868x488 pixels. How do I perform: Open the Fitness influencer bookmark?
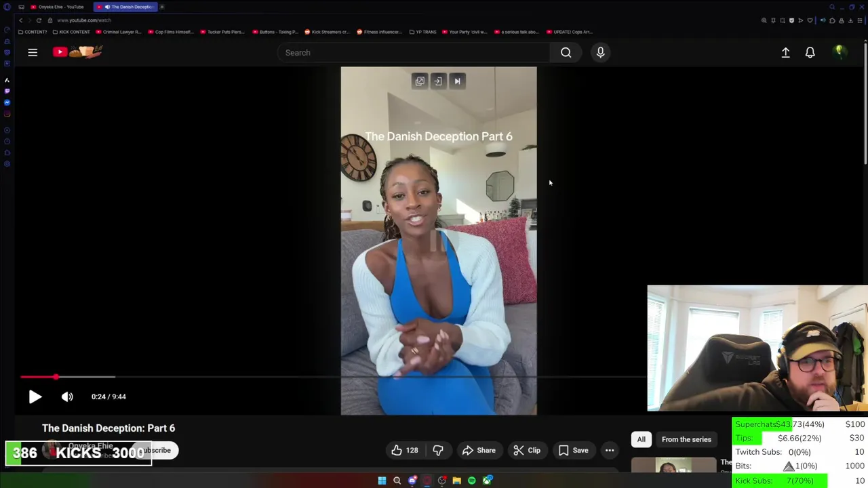click(x=379, y=32)
